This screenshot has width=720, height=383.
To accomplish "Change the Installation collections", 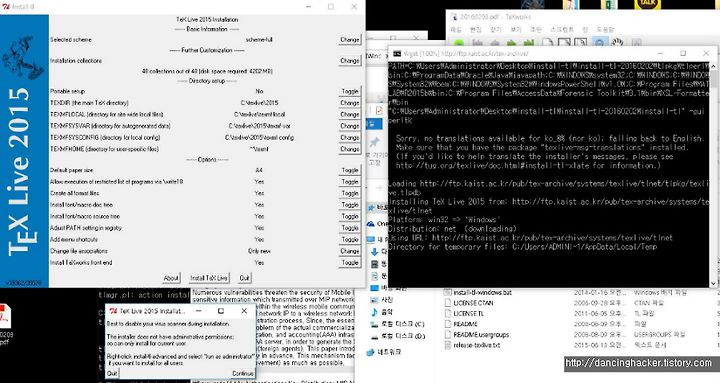I will pos(350,61).
